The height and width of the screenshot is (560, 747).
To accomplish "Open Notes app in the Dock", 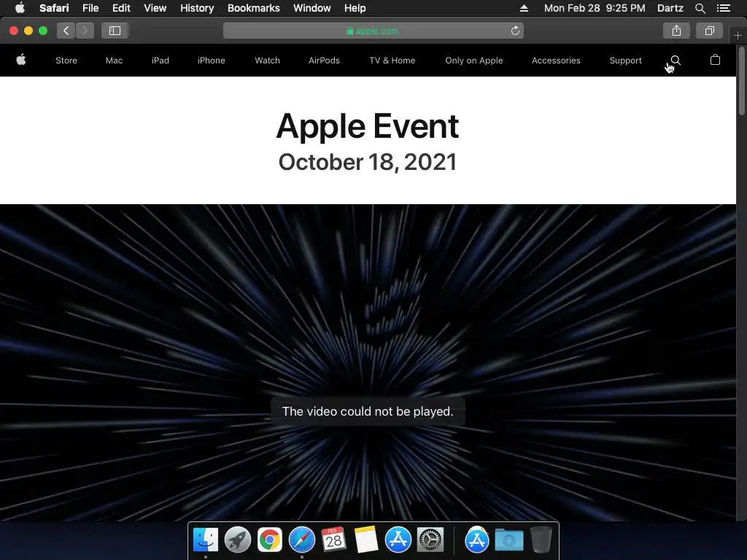I will click(366, 540).
